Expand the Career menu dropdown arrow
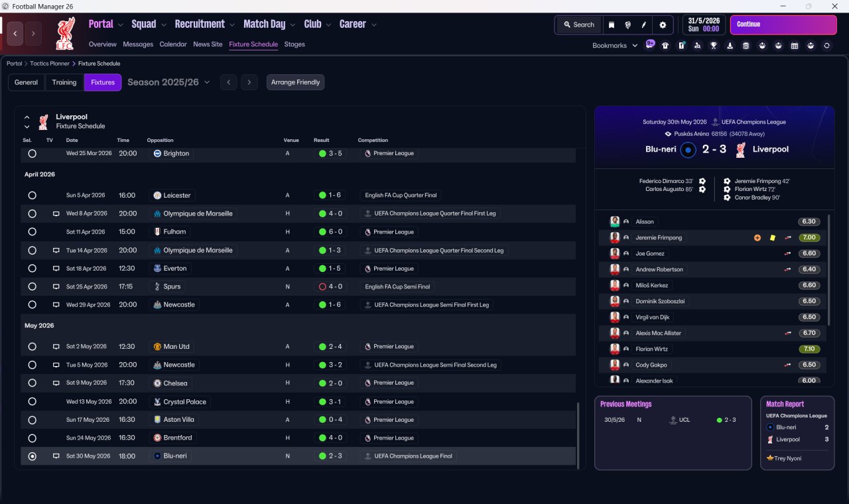Screen dimensions: 849x504 pyautogui.click(x=374, y=25)
